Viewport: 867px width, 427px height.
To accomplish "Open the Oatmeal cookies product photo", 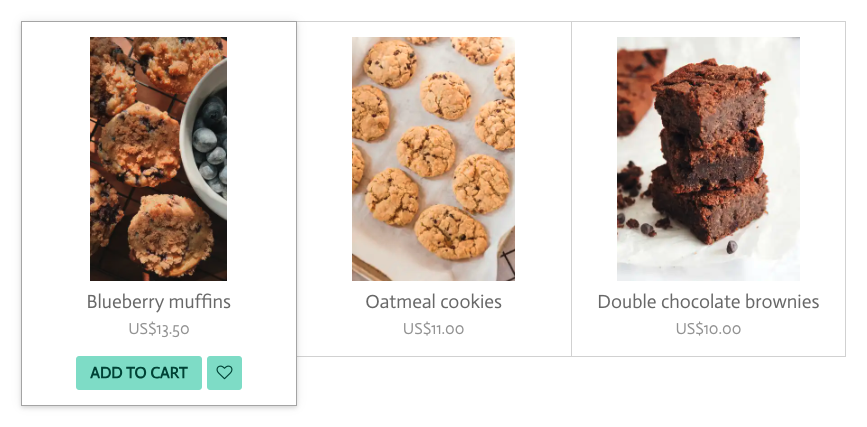I will 434,159.
